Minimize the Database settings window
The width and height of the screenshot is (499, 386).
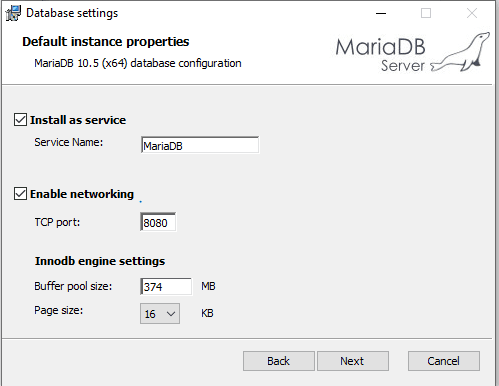click(x=381, y=13)
